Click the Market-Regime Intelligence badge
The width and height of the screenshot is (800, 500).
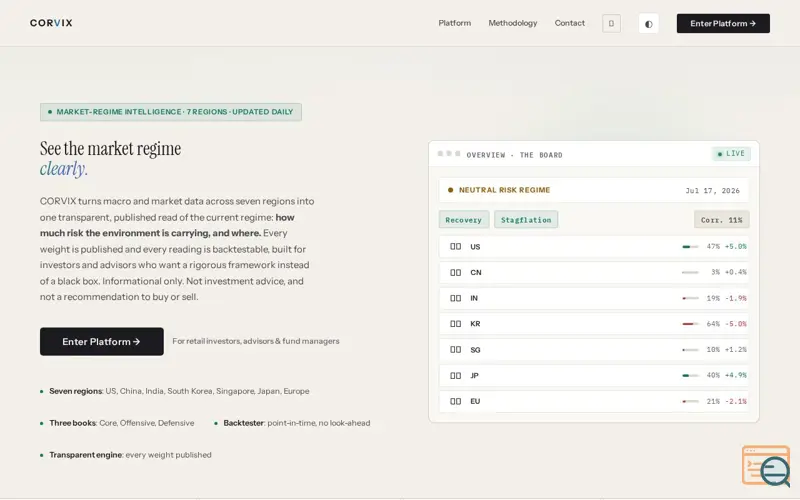171,112
